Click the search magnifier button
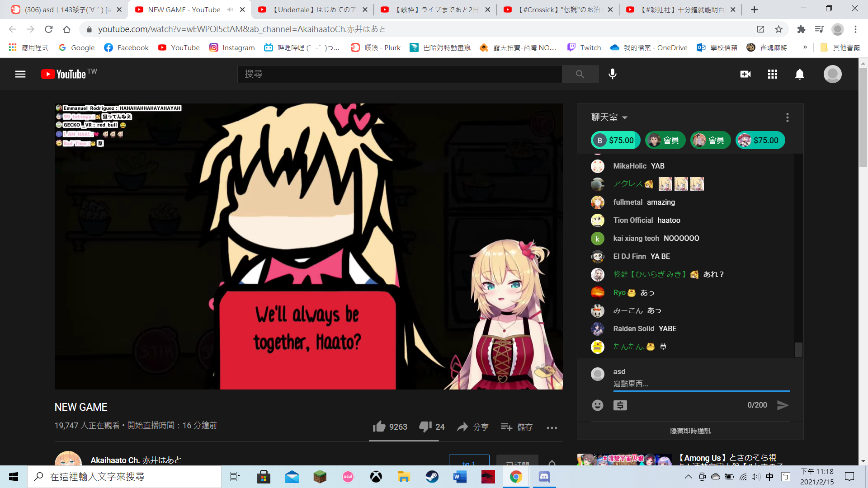Viewport: 868px width, 488px height. pos(580,74)
